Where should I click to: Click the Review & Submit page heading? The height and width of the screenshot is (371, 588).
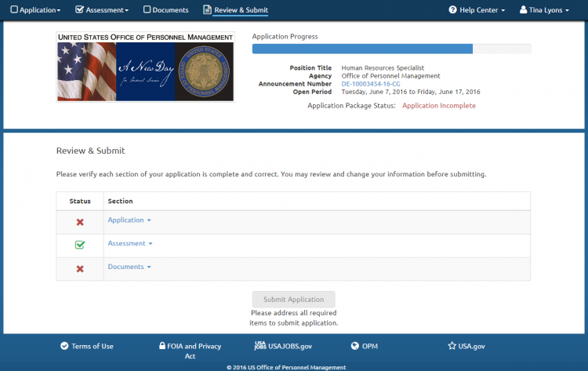pyautogui.click(x=90, y=151)
